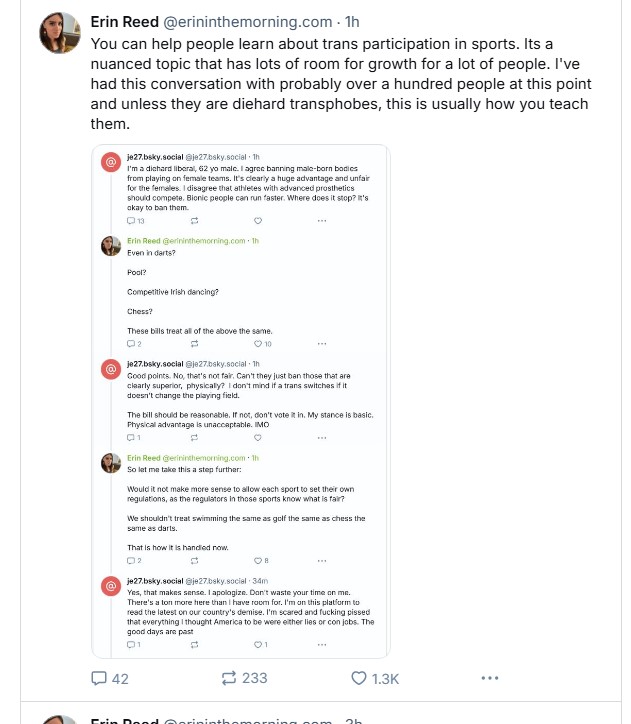Viewport: 631px width, 724px height.
Task: Open the post's more options menu
Action: 489,678
